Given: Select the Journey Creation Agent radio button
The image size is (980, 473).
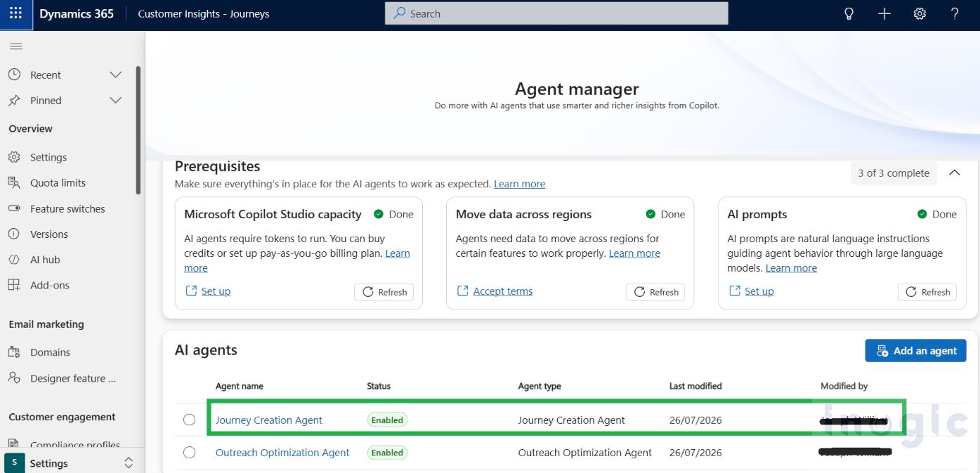Looking at the screenshot, I should pyautogui.click(x=189, y=420).
